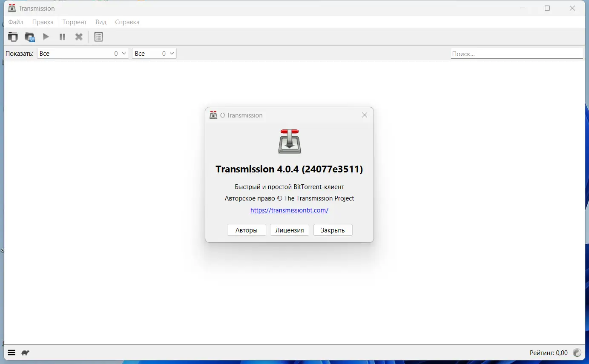Visit the transmissionbt.com link

290,210
